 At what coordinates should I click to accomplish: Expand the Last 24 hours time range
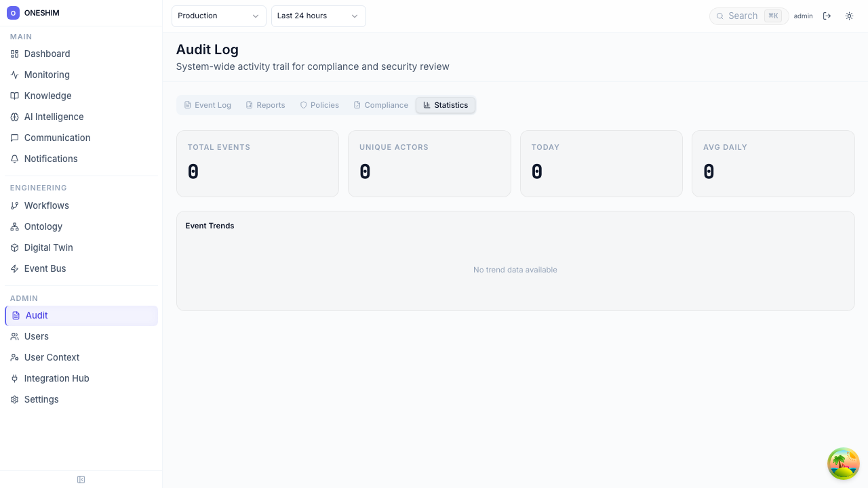tap(318, 16)
